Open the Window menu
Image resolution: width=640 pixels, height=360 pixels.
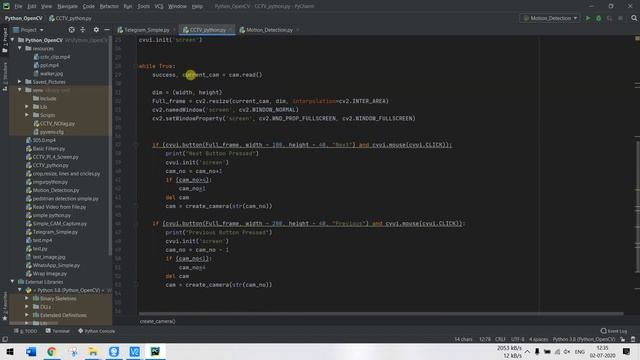pyautogui.click(x=177, y=7)
